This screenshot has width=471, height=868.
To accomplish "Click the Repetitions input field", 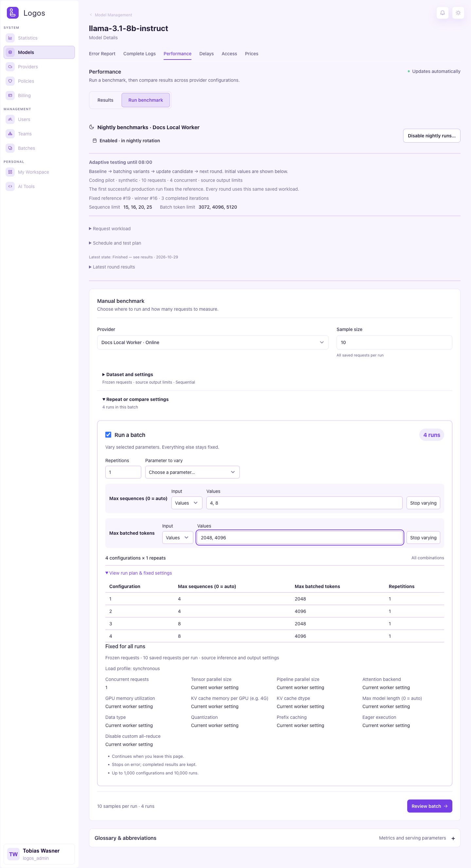I will (x=123, y=472).
